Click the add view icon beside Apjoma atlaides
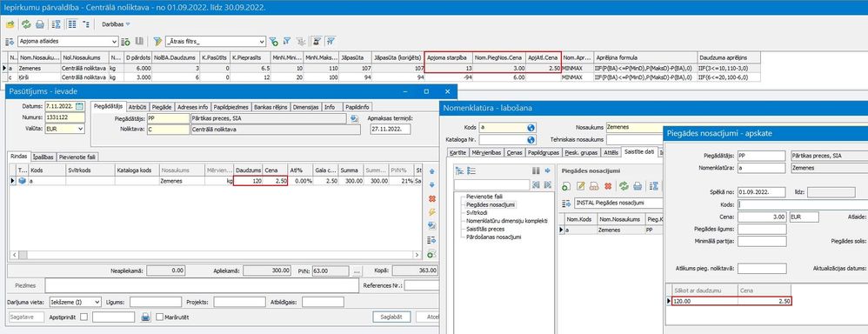The image size is (868, 334). pyautogui.click(x=125, y=42)
